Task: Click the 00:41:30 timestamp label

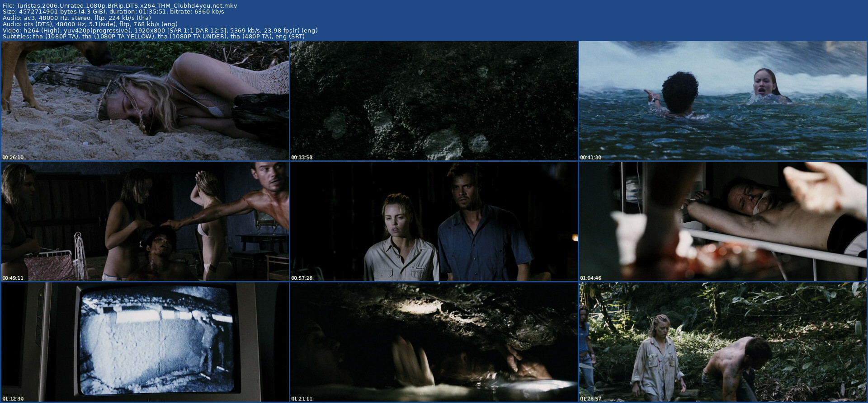Action: [x=591, y=158]
